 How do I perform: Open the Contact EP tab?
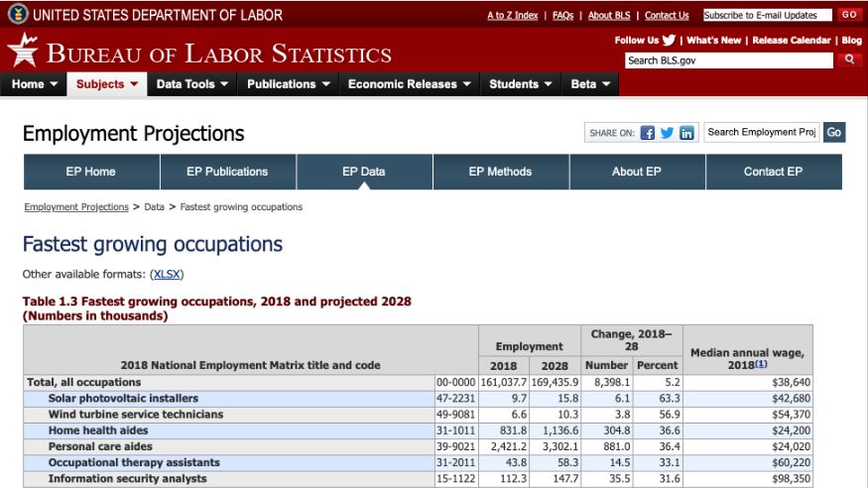[773, 172]
